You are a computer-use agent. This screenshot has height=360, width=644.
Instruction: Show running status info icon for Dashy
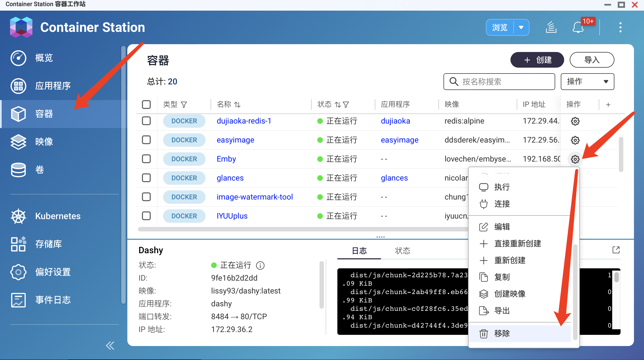[260, 265]
